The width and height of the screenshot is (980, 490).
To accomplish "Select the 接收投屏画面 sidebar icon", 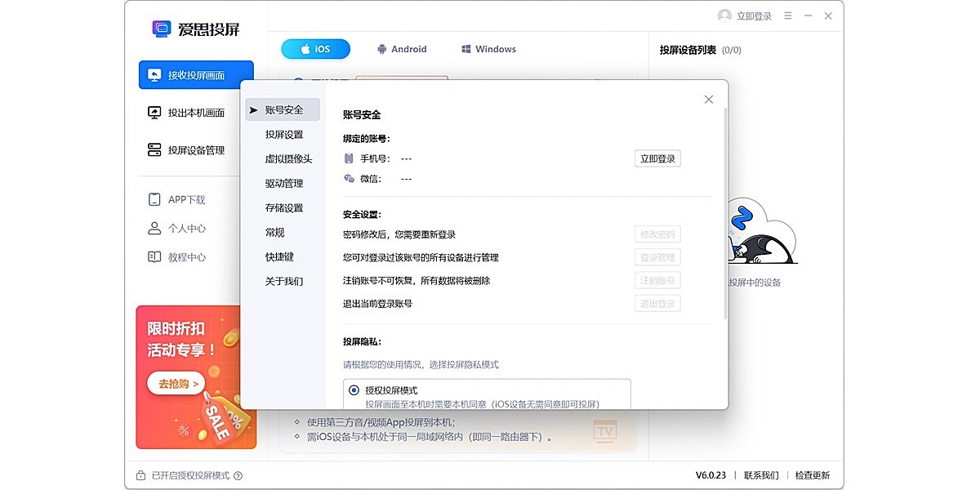I will click(155, 74).
